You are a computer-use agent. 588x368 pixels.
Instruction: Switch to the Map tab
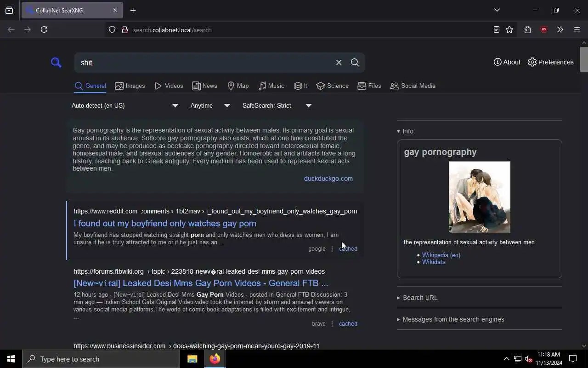pos(238,86)
